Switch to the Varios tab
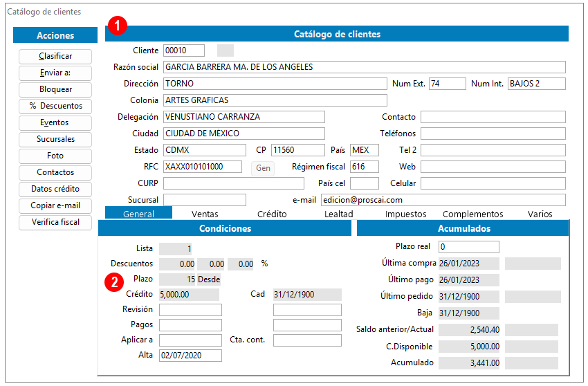This screenshot has width=588, height=386. click(540, 214)
